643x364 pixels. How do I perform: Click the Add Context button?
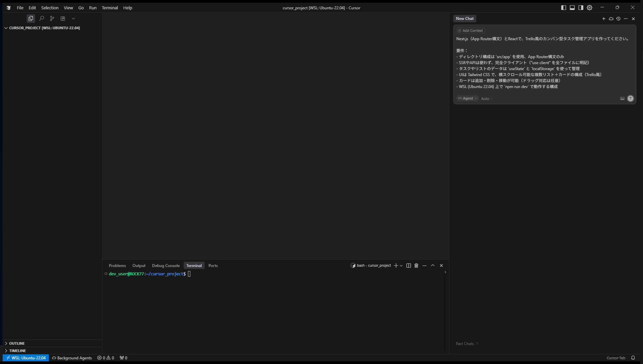coord(470,31)
